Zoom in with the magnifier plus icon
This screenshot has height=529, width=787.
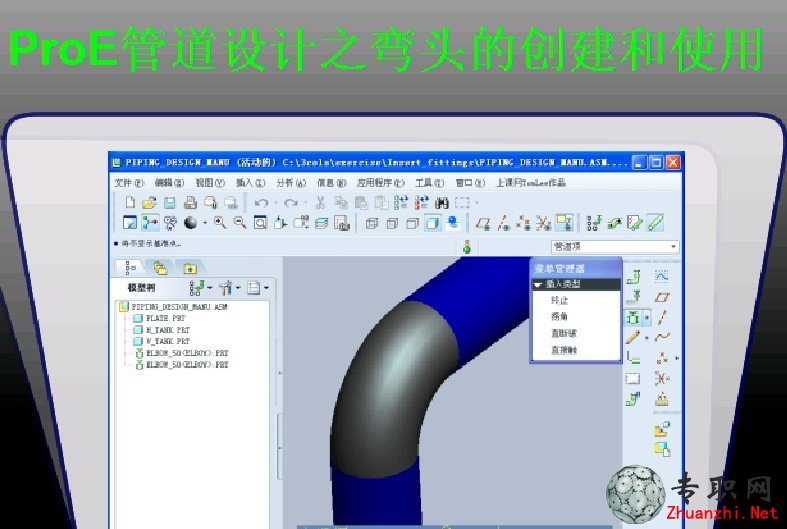coord(220,223)
